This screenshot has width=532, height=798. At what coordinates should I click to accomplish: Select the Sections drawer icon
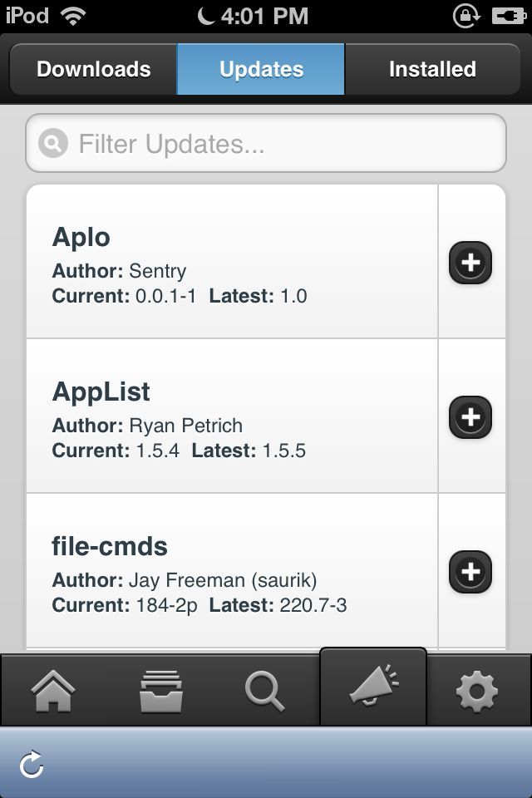click(158, 690)
